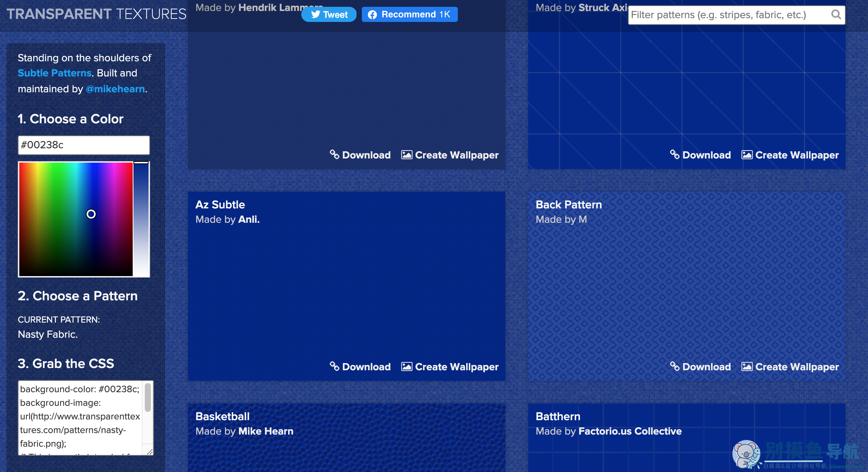Click Create Wallpaper image icon under Az Subtle
The height and width of the screenshot is (472, 868).
[x=406, y=366]
